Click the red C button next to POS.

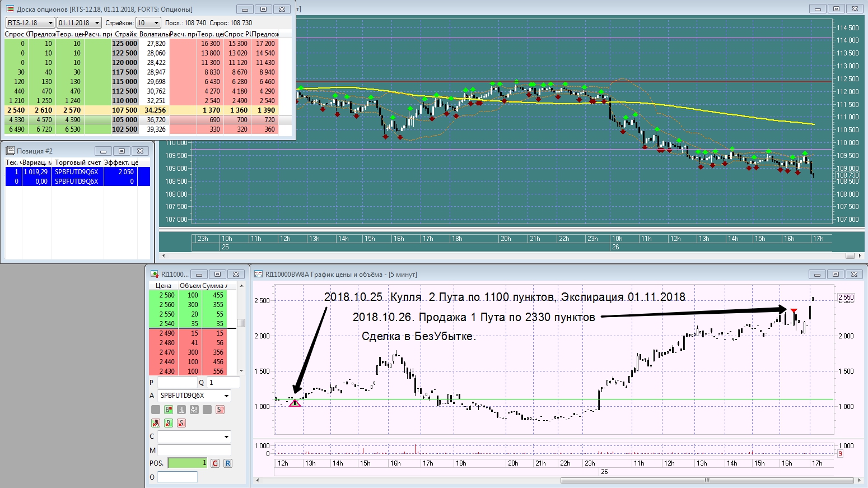[215, 463]
